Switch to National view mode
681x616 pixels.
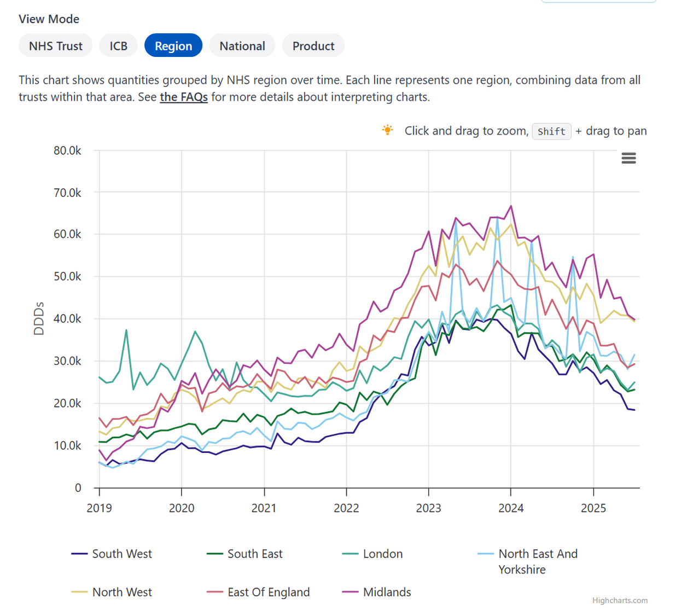pyautogui.click(x=242, y=46)
